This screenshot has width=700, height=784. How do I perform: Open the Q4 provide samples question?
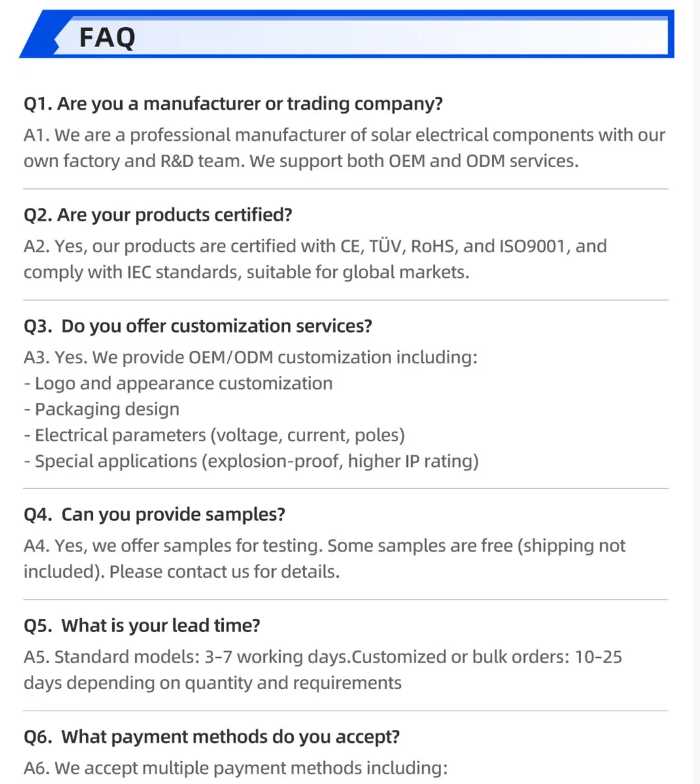pyautogui.click(x=155, y=515)
